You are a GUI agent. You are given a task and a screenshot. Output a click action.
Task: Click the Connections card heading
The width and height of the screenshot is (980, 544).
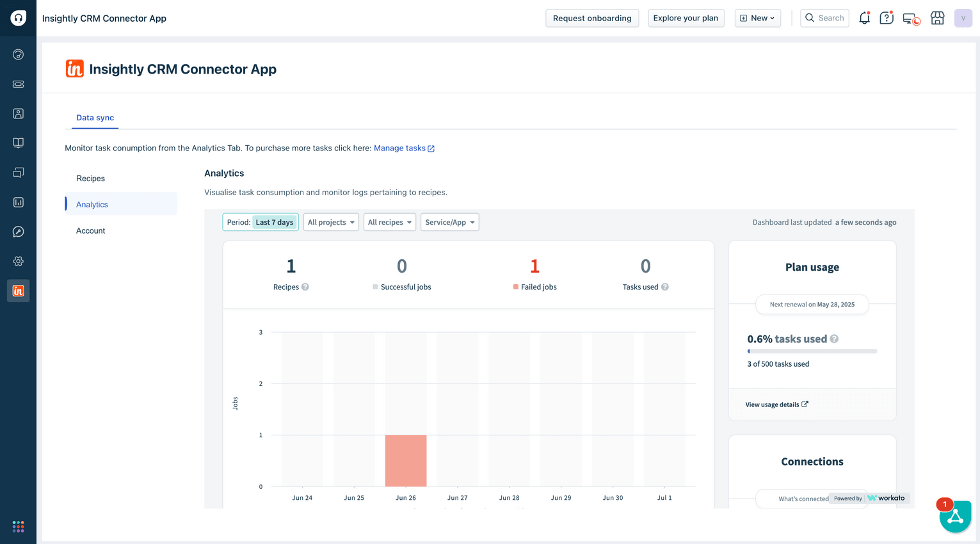pos(812,461)
